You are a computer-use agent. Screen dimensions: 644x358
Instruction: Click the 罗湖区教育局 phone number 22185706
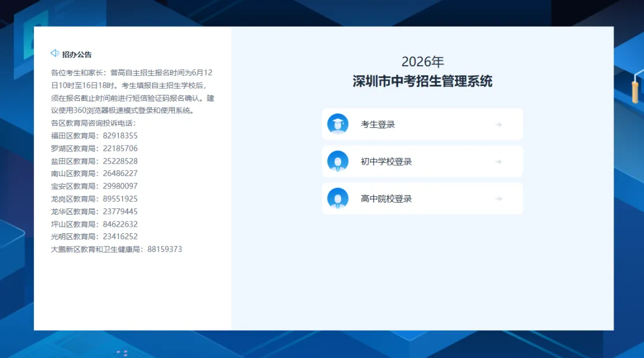click(x=120, y=149)
